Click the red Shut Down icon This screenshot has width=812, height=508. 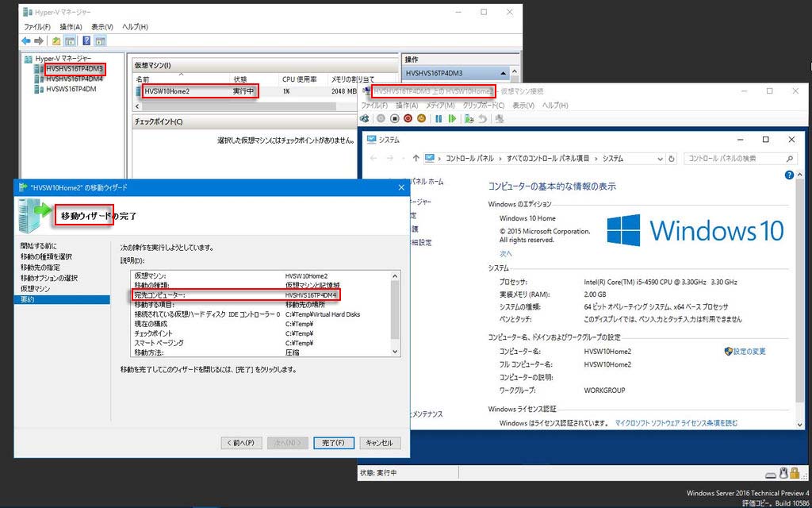point(408,119)
